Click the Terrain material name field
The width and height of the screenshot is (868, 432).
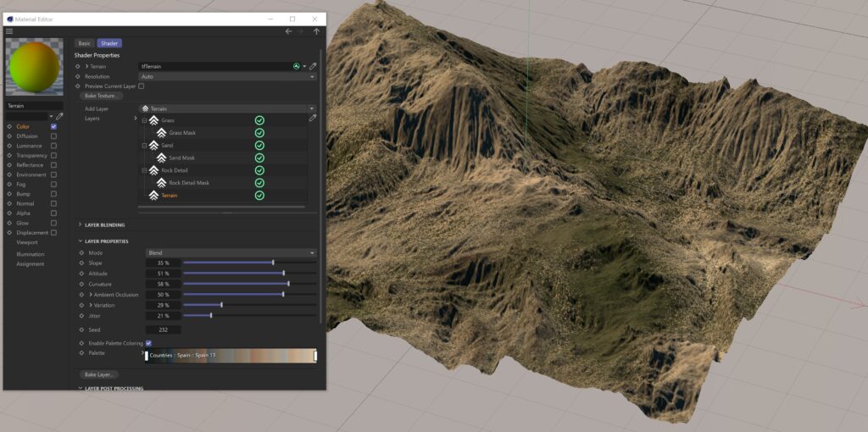34,106
